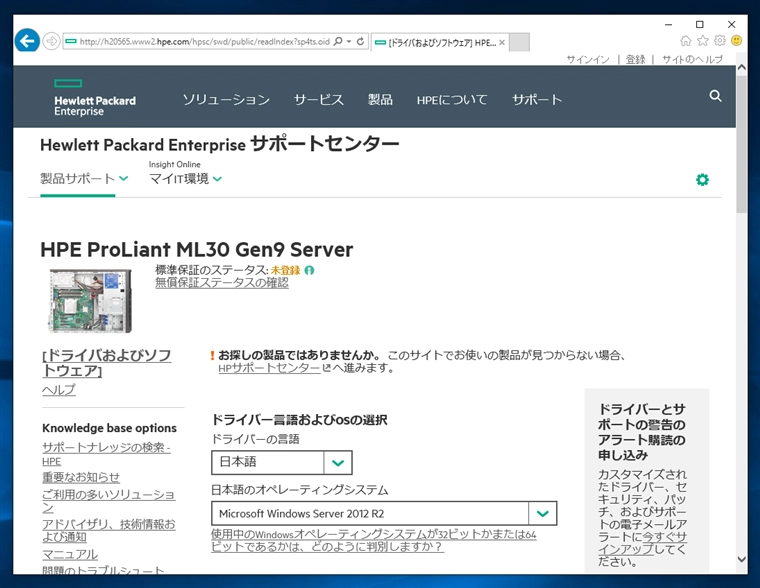Open the green settings gear icon

[x=702, y=180]
